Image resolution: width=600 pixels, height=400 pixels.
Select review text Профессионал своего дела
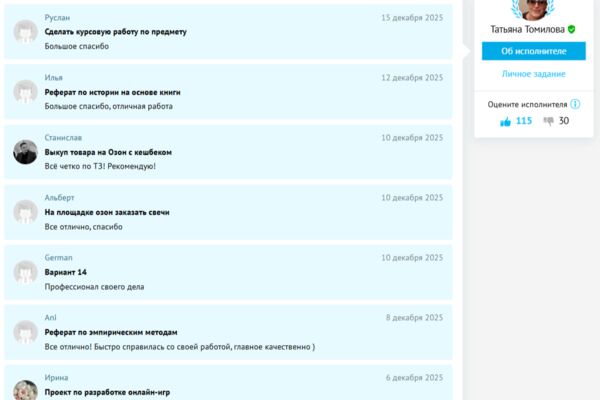pos(95,287)
